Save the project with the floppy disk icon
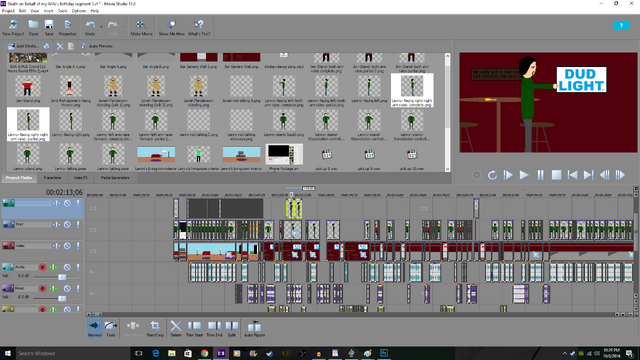640x360 pixels. tap(49, 28)
